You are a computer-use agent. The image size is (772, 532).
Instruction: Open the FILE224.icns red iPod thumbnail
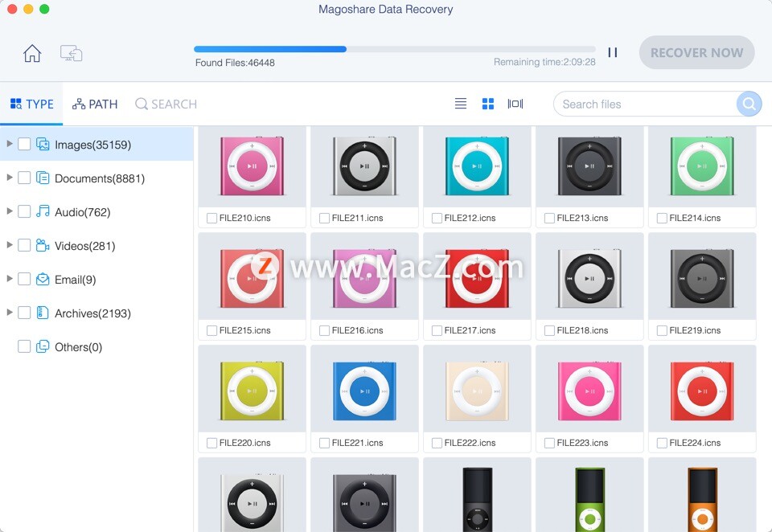click(702, 391)
